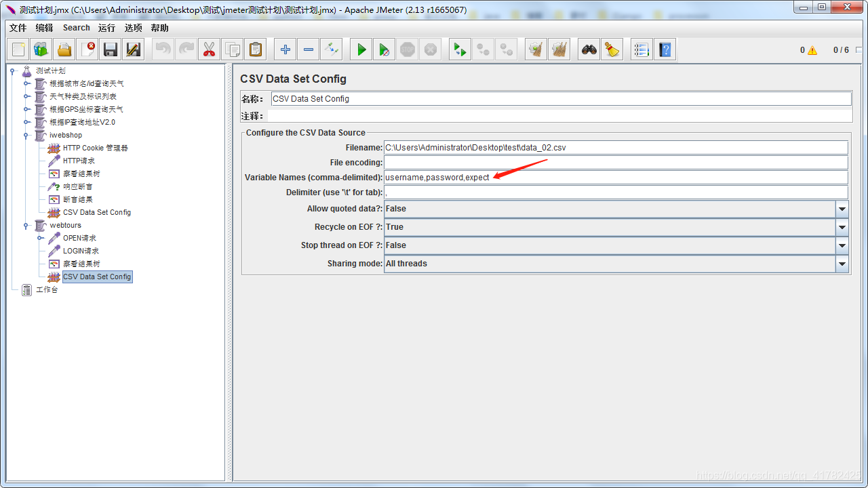Screen dimensions: 868x488
Task: Expand all tree nodes with the plus icon
Action: 285,49
